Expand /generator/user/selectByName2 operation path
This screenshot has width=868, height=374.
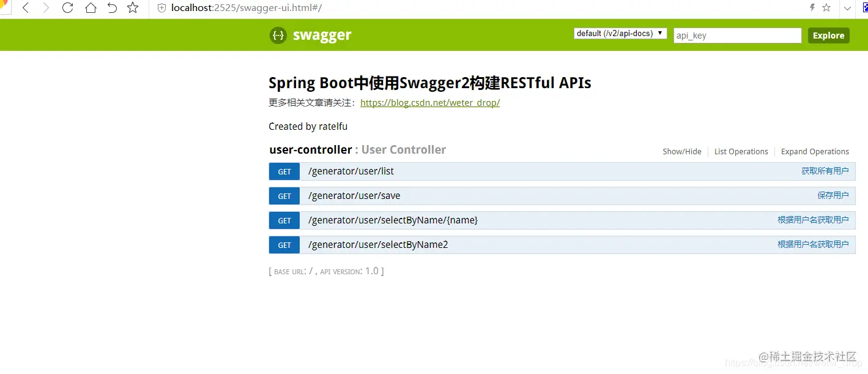tap(378, 245)
